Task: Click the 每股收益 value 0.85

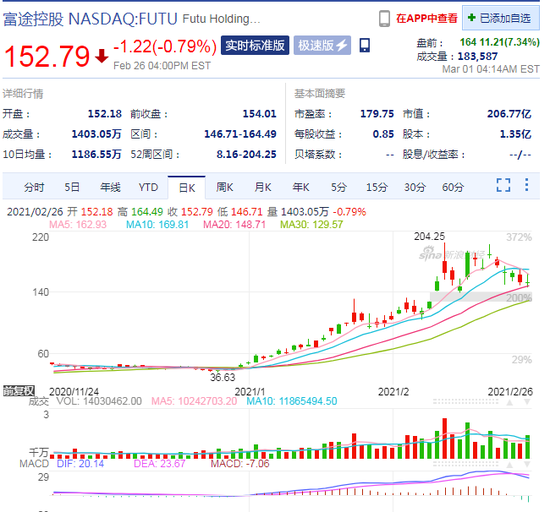Action: click(x=383, y=134)
